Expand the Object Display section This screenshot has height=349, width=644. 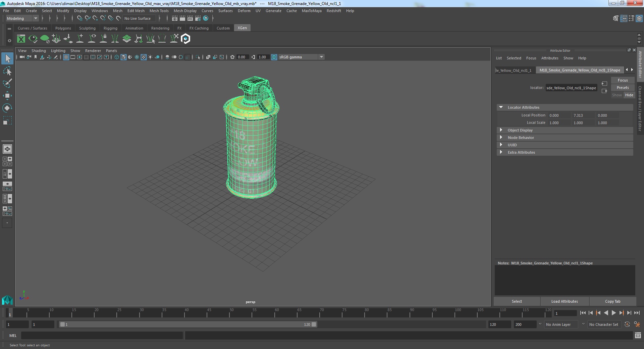(x=501, y=130)
